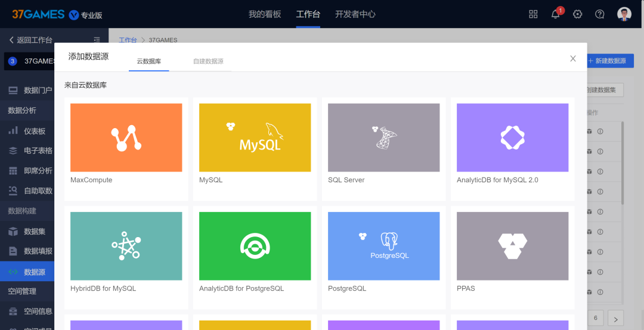Image resolution: width=644 pixels, height=330 pixels.
Task: Click 返回工作台 back link
Action: point(31,40)
